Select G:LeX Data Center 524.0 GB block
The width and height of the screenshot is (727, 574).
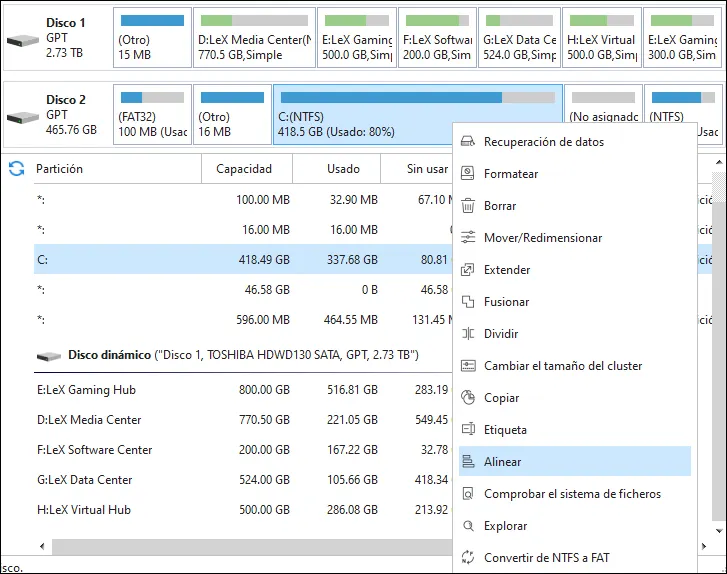pos(519,38)
